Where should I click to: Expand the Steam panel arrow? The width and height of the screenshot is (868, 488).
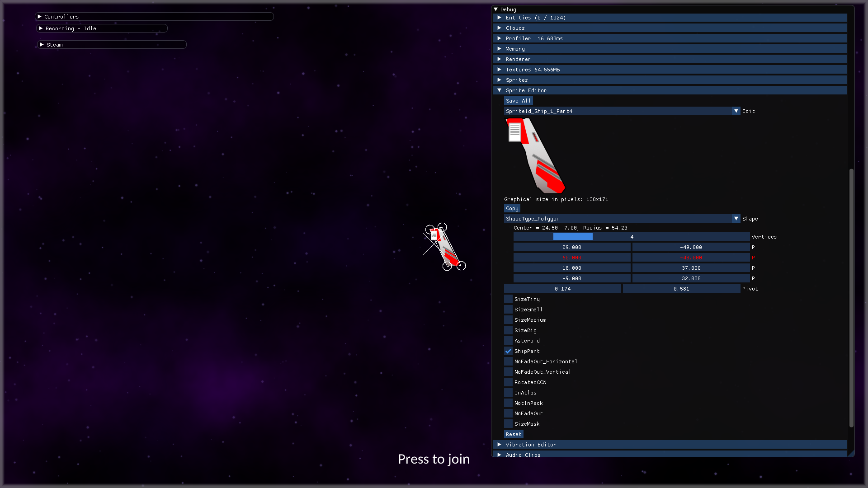[x=42, y=45]
